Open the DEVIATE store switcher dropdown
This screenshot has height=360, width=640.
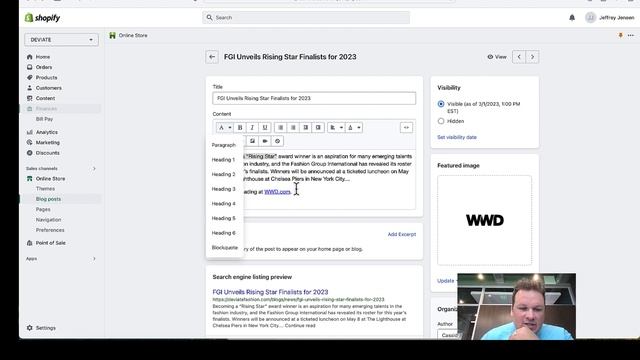tap(61, 40)
